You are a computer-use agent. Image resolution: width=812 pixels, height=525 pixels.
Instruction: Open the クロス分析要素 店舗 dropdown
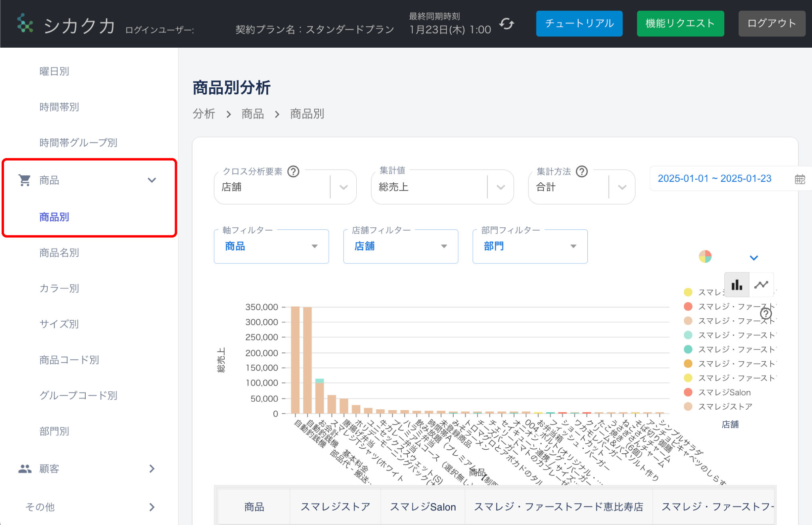[285, 187]
